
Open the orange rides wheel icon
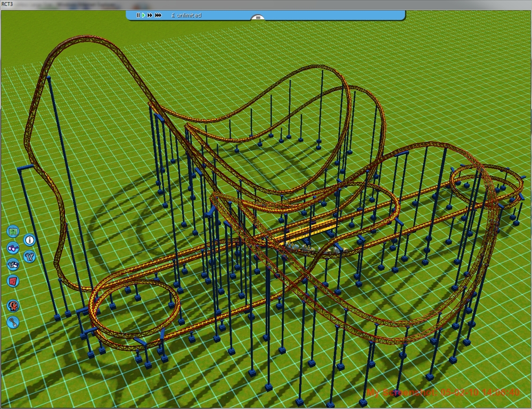tap(13, 306)
